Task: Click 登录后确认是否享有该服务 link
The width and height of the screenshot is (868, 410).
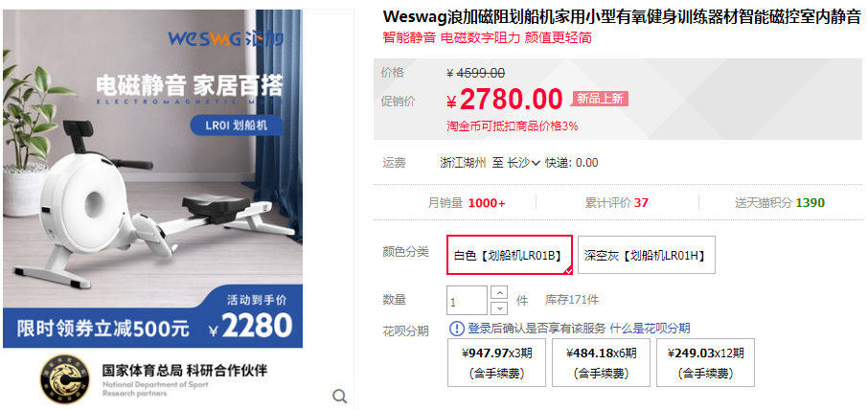Action: [537, 329]
